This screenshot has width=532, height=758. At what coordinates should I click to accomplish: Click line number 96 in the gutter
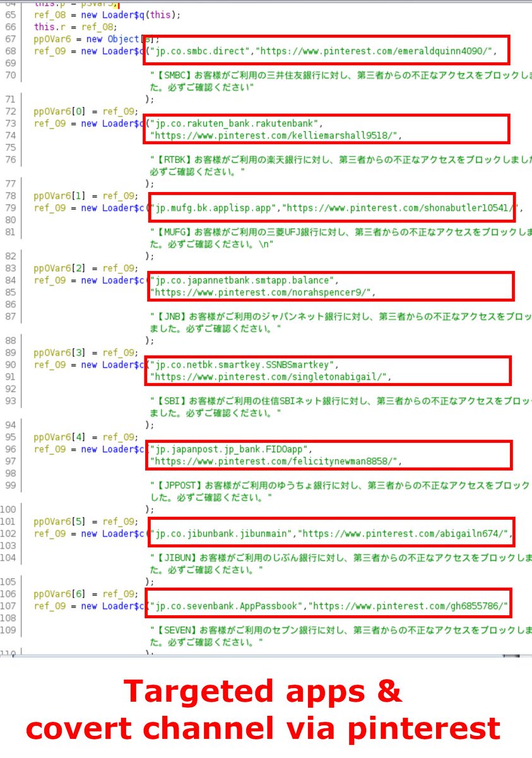[x=10, y=449]
